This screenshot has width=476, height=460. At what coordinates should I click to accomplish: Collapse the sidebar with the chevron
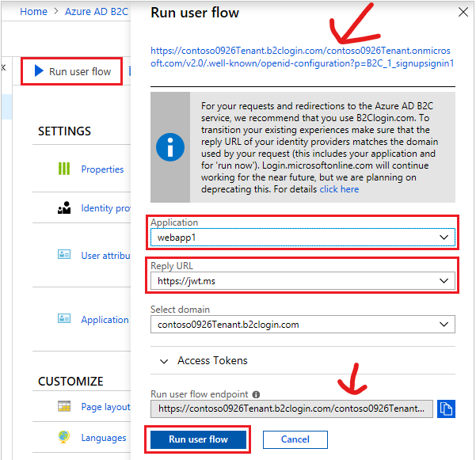(x=4, y=67)
